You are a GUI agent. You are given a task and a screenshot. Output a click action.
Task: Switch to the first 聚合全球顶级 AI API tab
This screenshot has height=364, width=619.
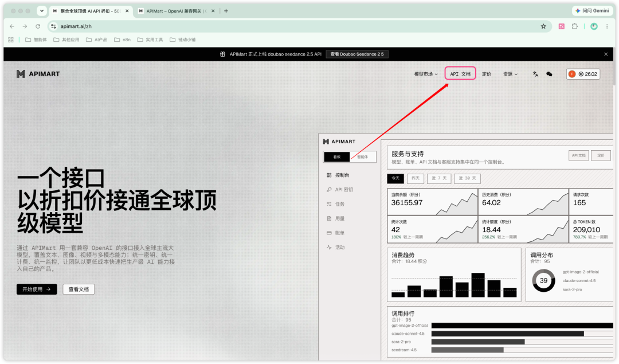pos(91,11)
